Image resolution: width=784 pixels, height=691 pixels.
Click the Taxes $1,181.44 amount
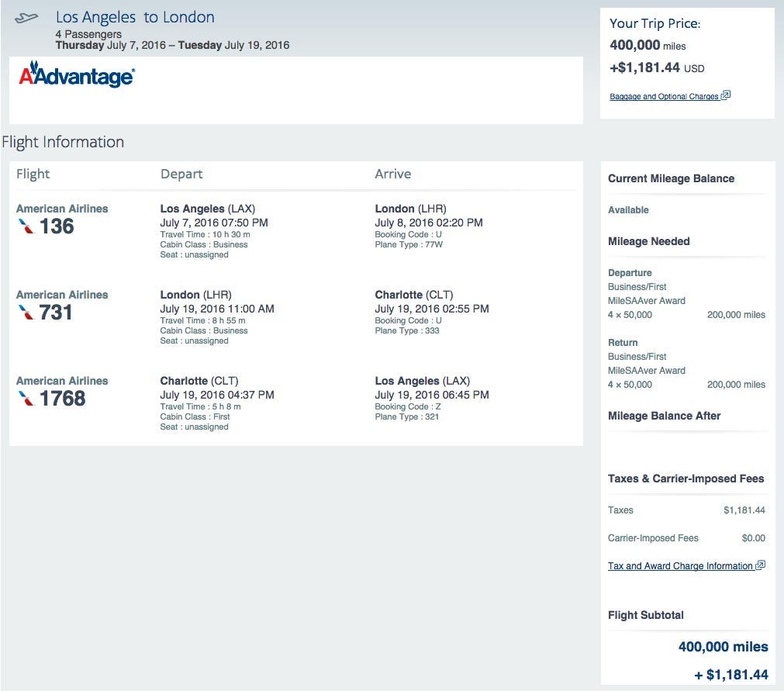pyautogui.click(x=744, y=510)
